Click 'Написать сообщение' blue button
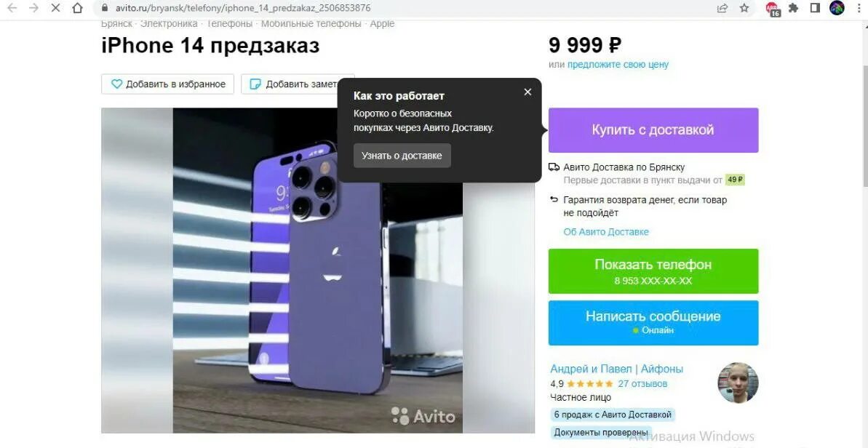The width and height of the screenshot is (868, 448). pyautogui.click(x=653, y=322)
